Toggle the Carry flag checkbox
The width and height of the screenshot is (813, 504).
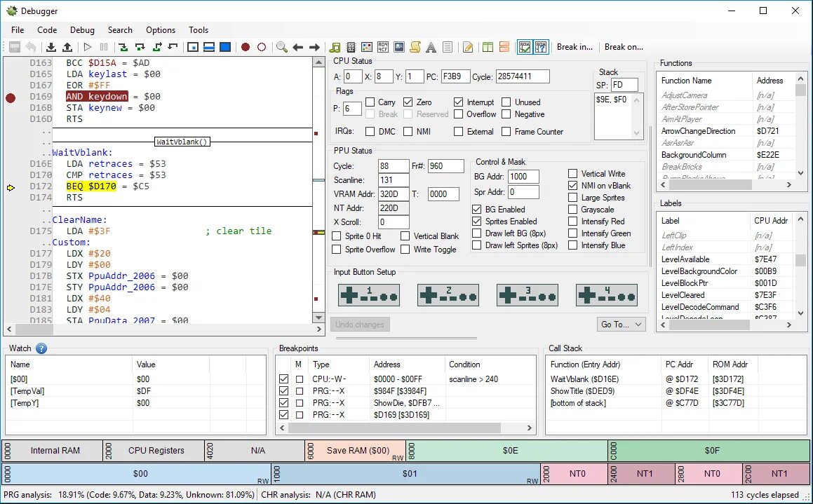coord(370,102)
